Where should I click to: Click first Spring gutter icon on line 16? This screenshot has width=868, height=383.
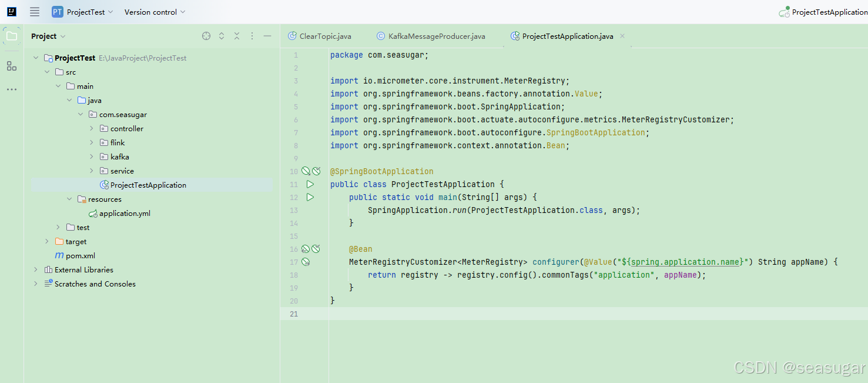pyautogui.click(x=306, y=249)
